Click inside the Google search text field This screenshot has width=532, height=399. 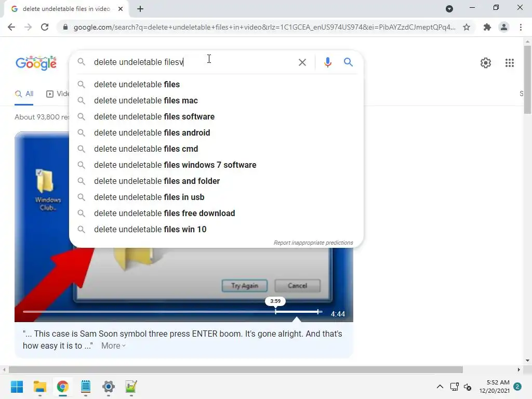tap(193, 62)
